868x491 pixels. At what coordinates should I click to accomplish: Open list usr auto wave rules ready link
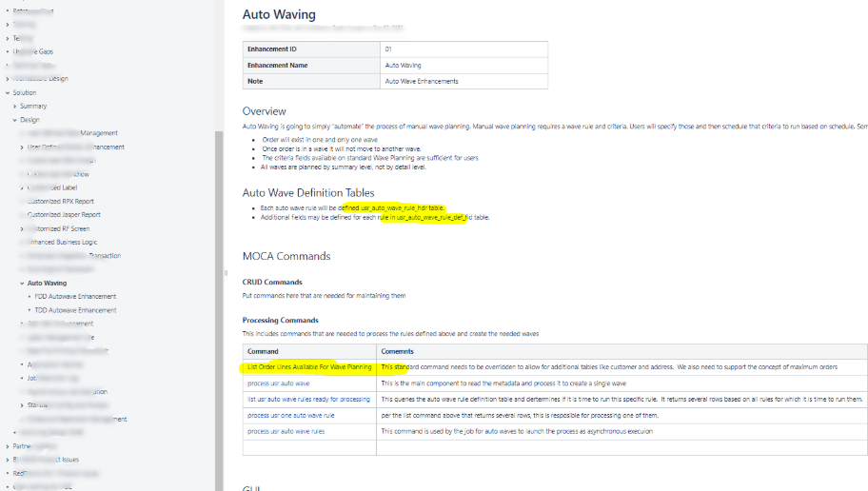click(x=309, y=399)
